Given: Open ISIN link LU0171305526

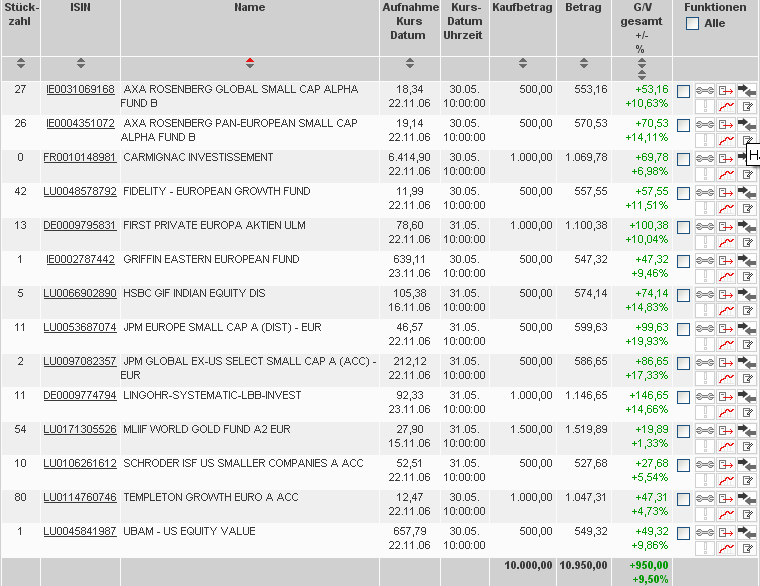Looking at the screenshot, I should point(80,429).
